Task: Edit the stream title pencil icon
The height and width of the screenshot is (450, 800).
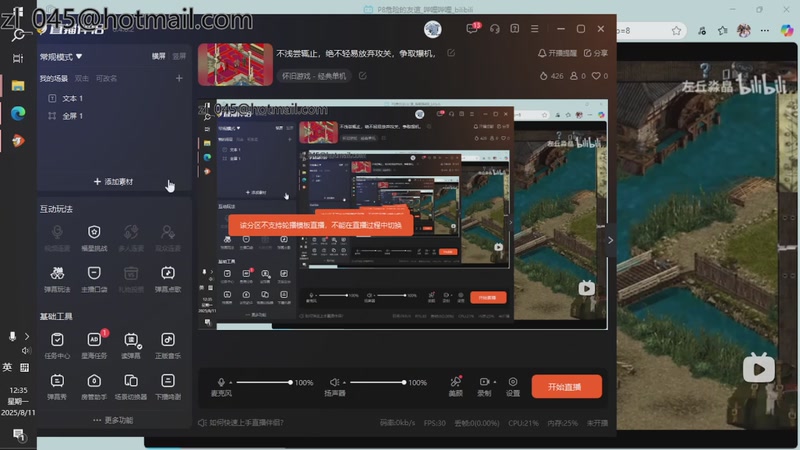Action: click(451, 53)
